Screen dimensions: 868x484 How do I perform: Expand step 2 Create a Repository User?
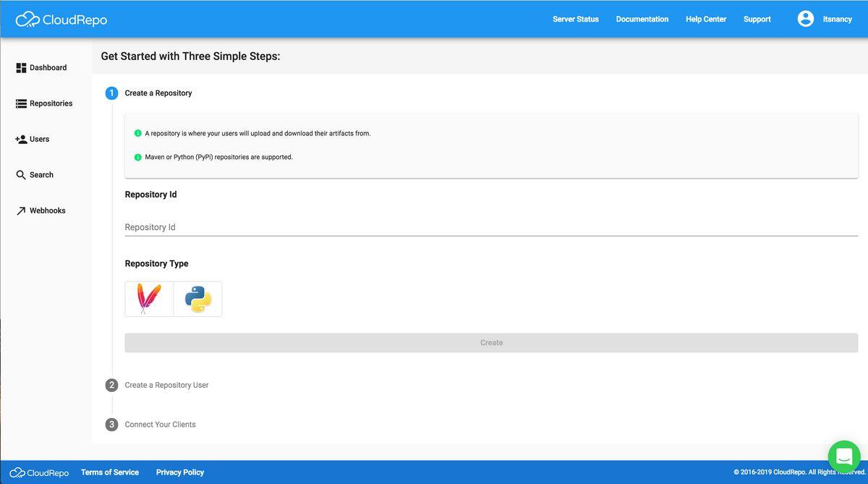click(x=166, y=385)
